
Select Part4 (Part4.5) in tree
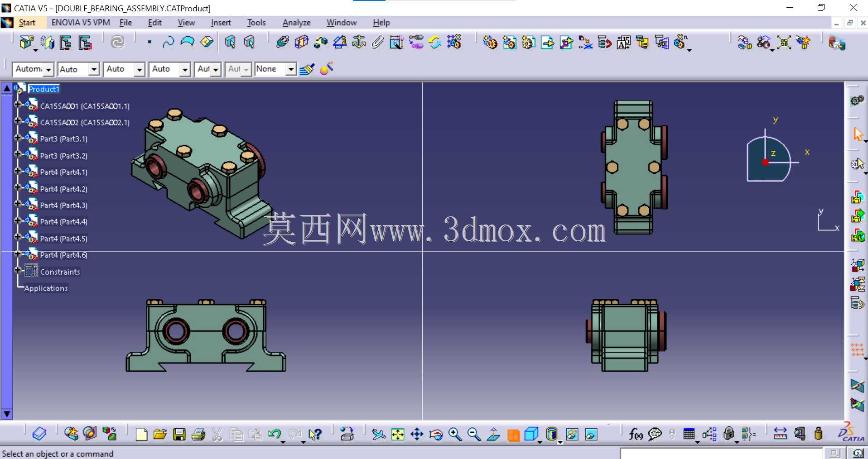(64, 239)
